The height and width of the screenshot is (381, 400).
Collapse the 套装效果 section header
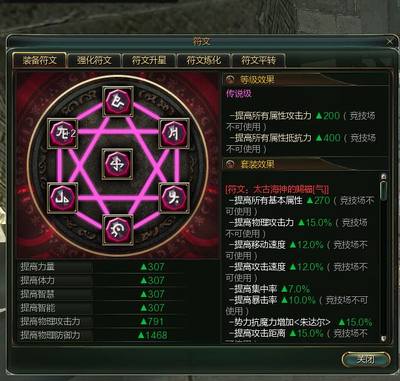click(x=230, y=164)
